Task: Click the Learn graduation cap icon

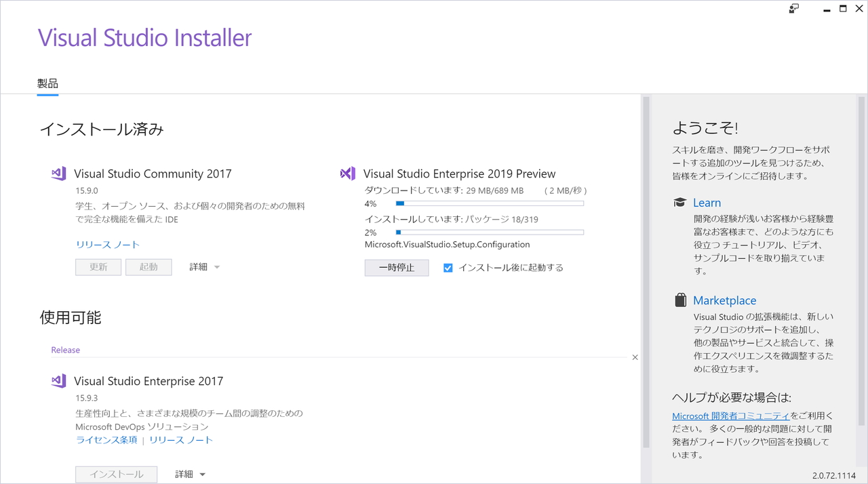Action: click(679, 201)
